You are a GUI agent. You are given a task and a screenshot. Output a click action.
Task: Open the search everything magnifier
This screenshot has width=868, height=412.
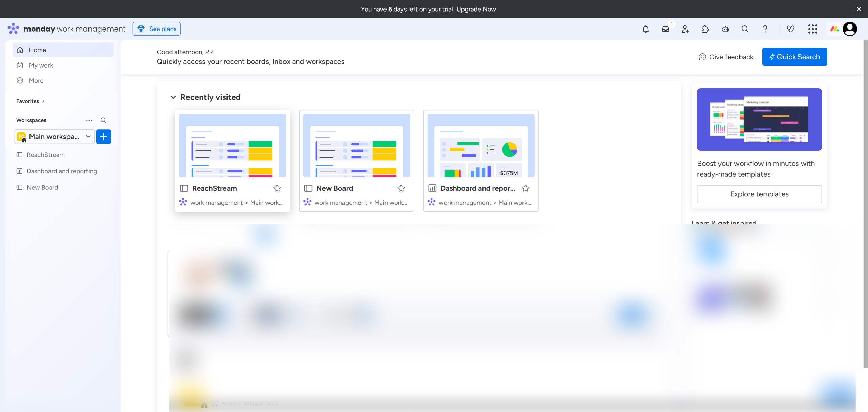pos(745,29)
